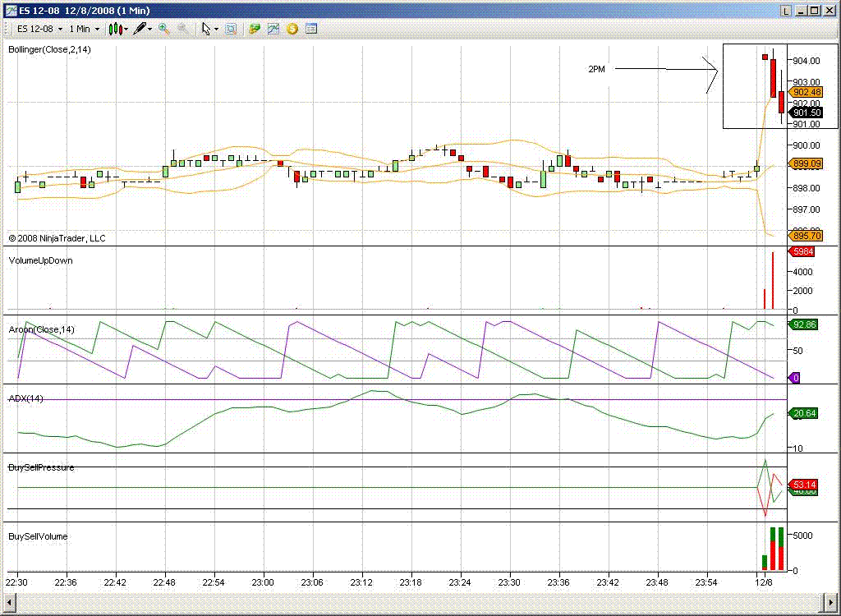841x616 pixels.
Task: Select the arrow pointer cursor tool
Action: pos(206,29)
